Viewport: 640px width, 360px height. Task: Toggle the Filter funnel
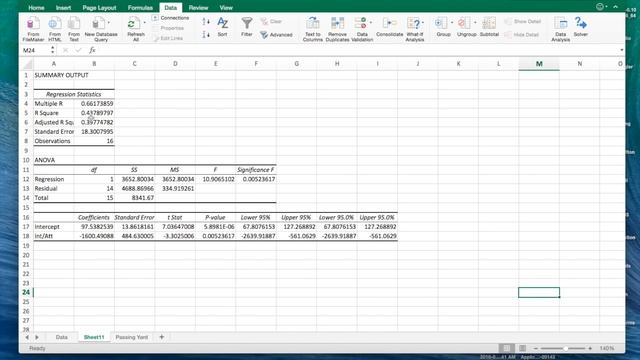247,27
